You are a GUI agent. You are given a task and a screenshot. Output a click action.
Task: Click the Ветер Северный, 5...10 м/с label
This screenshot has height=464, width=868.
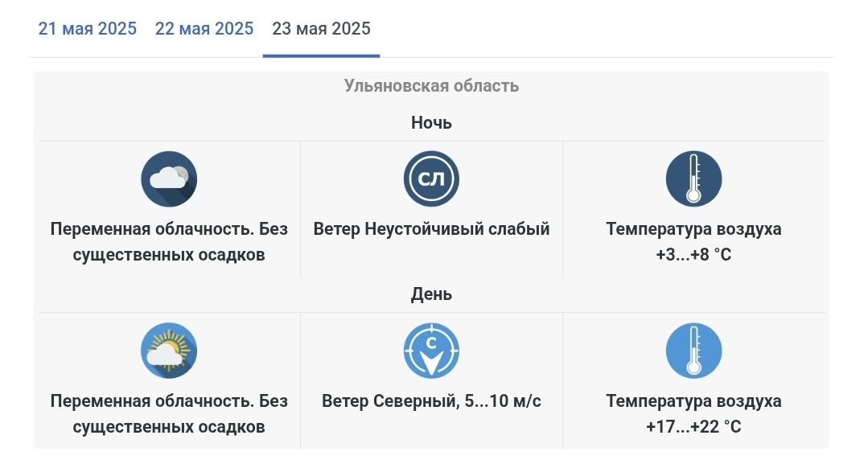(431, 401)
